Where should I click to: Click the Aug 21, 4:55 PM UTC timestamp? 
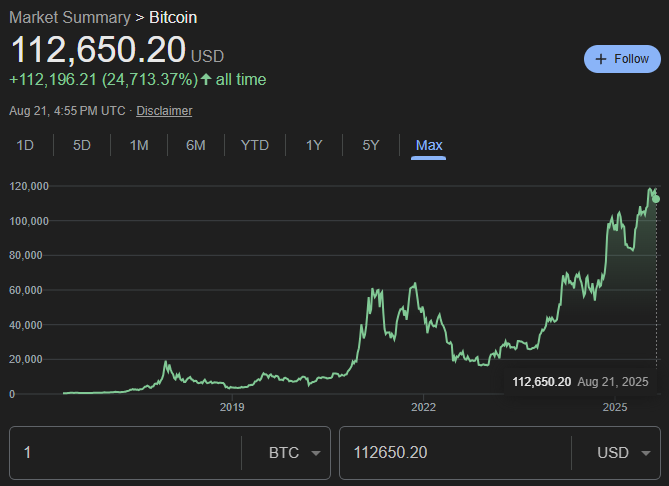tap(67, 111)
